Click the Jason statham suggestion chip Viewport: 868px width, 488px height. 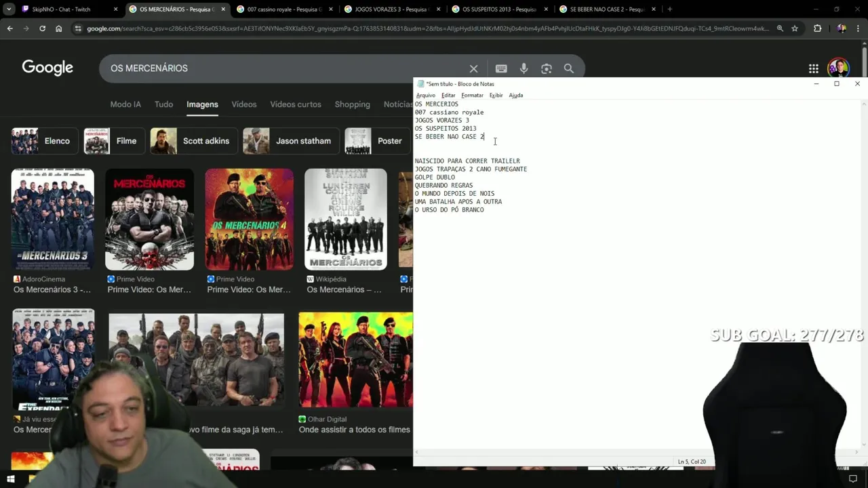click(x=291, y=141)
